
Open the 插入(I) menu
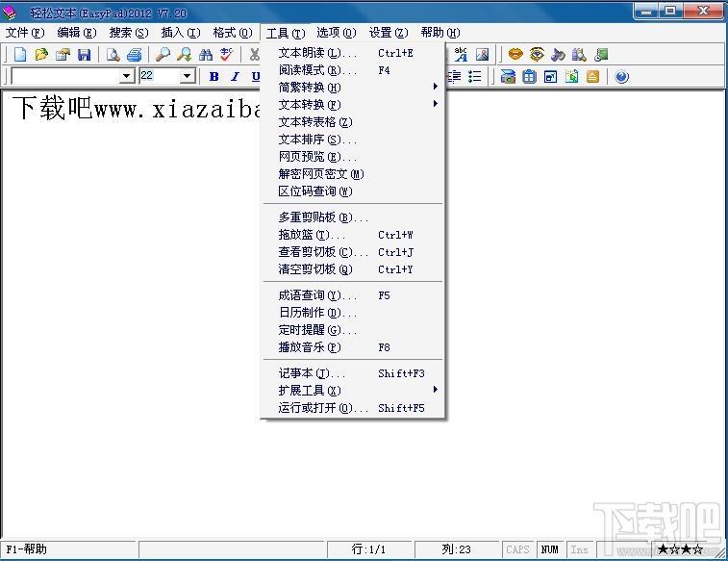coord(181,33)
